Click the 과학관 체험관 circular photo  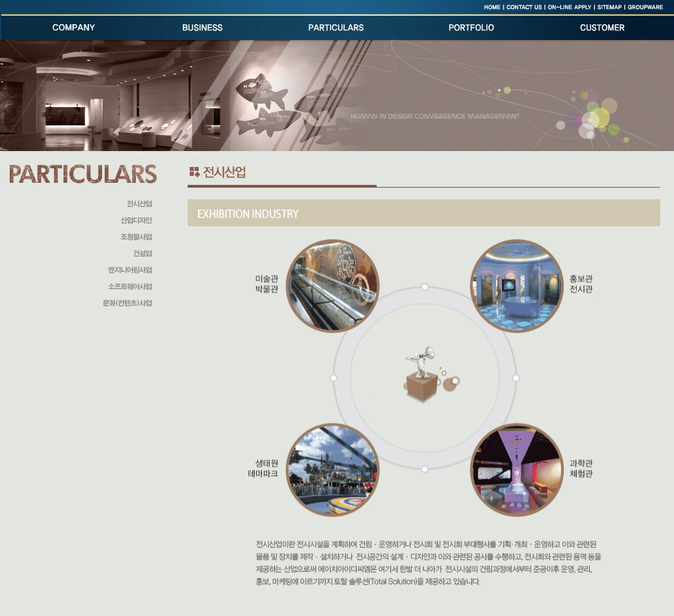tap(516, 470)
